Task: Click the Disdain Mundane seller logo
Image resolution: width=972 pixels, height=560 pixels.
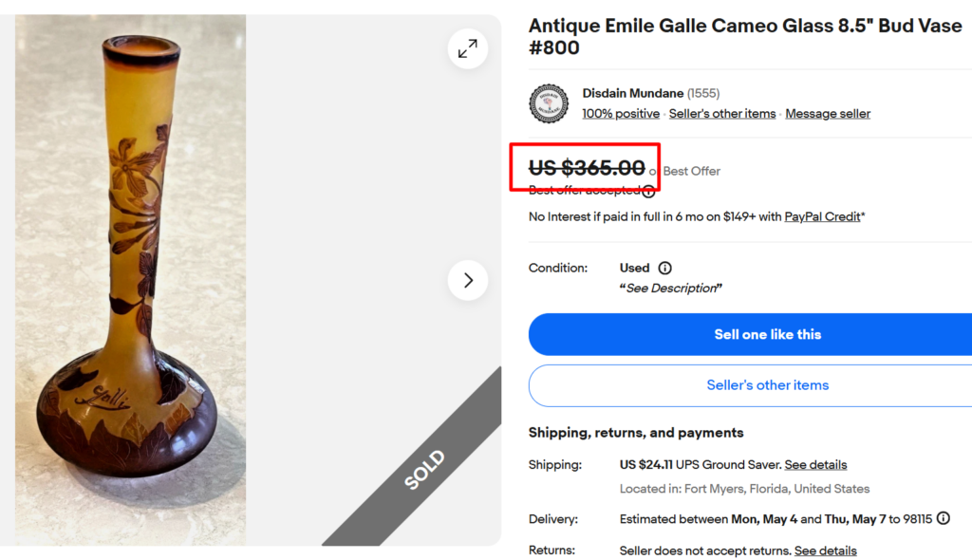Action: click(x=548, y=103)
